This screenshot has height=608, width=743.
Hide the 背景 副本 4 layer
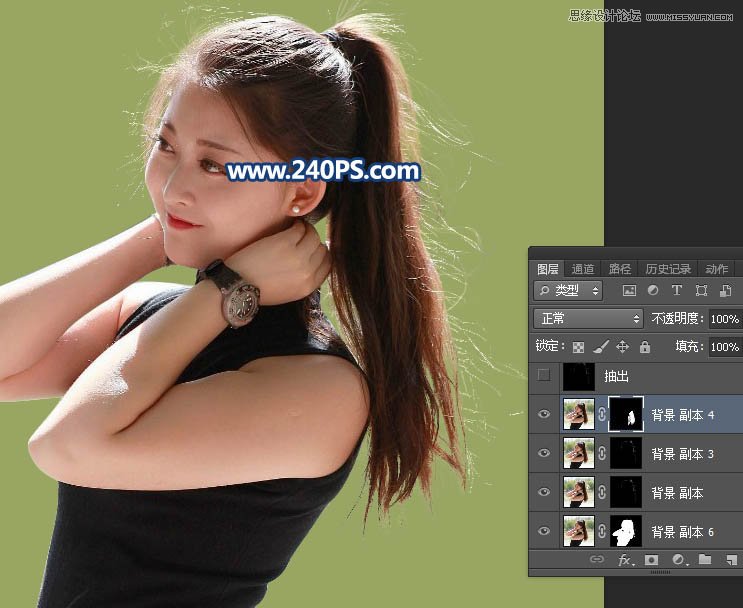point(544,414)
